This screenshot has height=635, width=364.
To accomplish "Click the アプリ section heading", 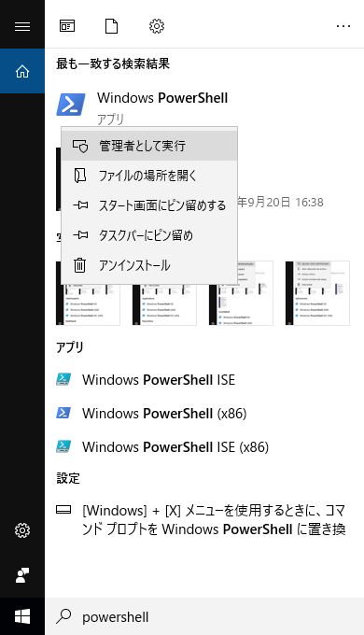I will point(70,347).
